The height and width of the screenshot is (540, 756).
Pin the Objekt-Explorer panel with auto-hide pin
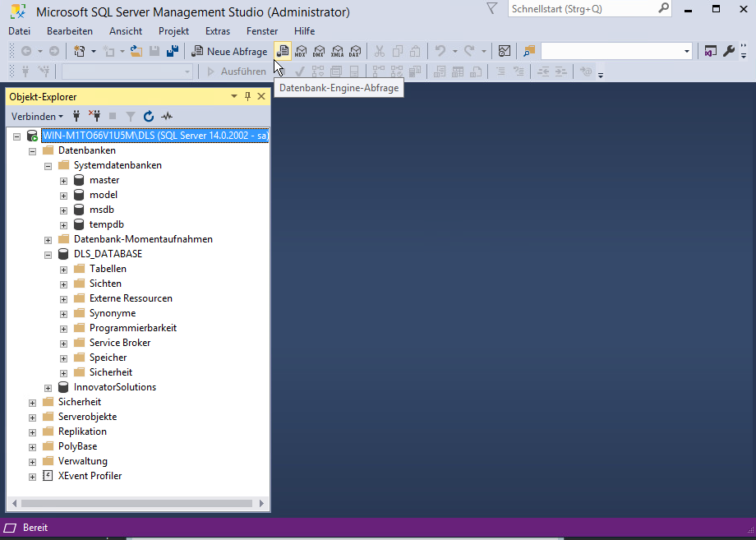[248, 96]
